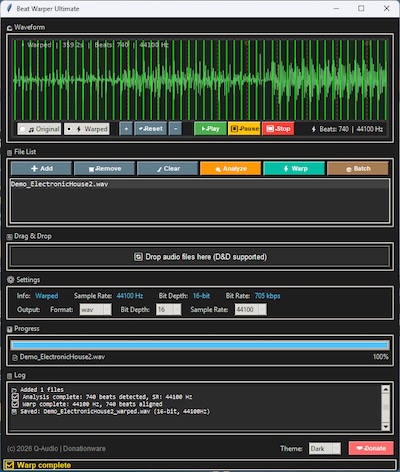Click the Warp complete status text

point(44,465)
